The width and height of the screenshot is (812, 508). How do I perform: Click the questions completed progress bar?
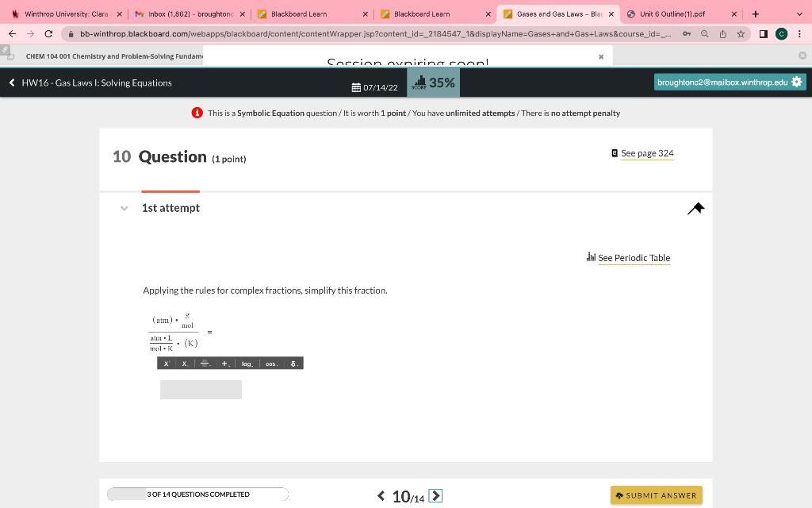[x=197, y=494]
